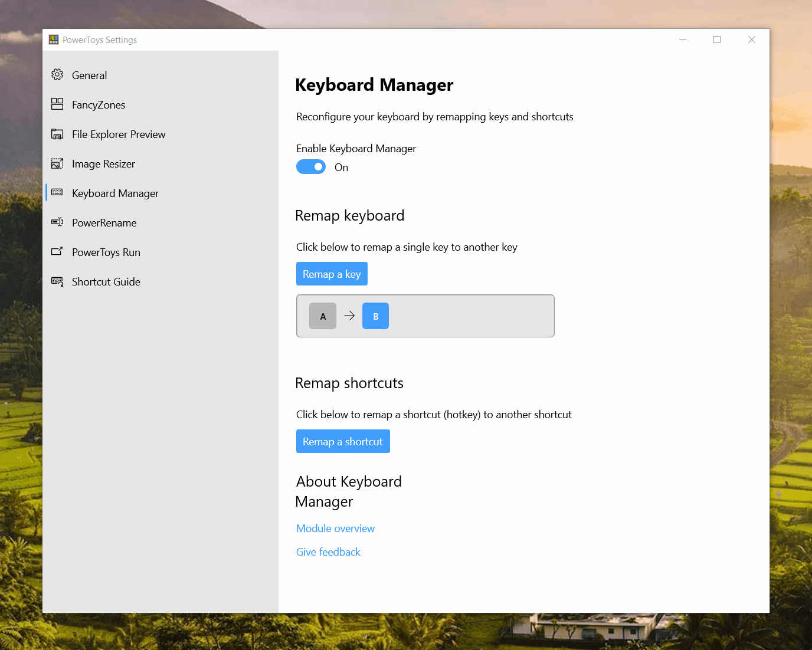Click the A key in the remapping row

click(322, 316)
